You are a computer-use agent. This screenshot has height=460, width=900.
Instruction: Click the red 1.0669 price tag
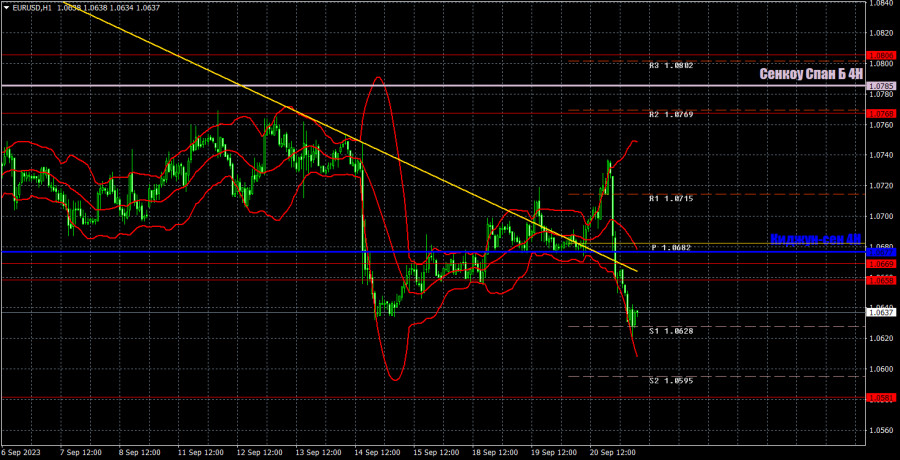[881, 264]
